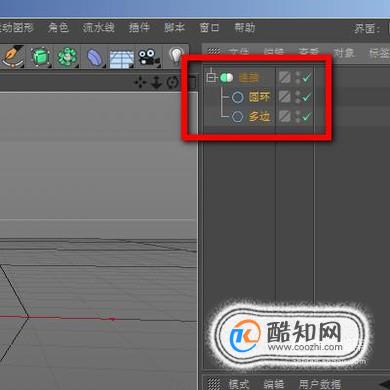Collapse the parent object tree expander
This screenshot has width=390, height=390.
(x=211, y=77)
